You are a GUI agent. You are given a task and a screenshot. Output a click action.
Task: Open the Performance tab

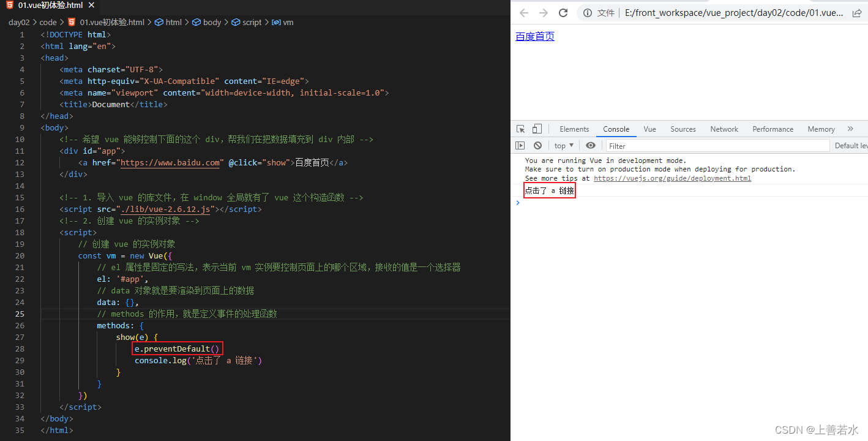coord(773,129)
